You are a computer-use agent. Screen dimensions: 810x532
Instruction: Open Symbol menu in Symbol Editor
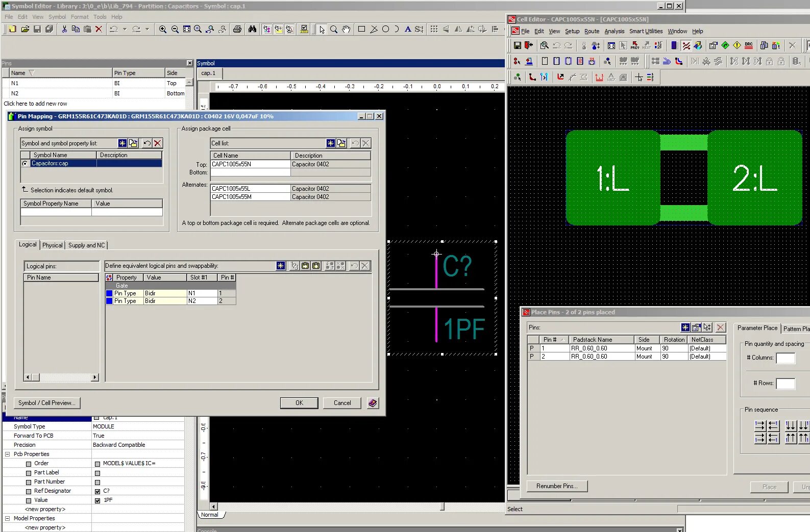[57, 17]
